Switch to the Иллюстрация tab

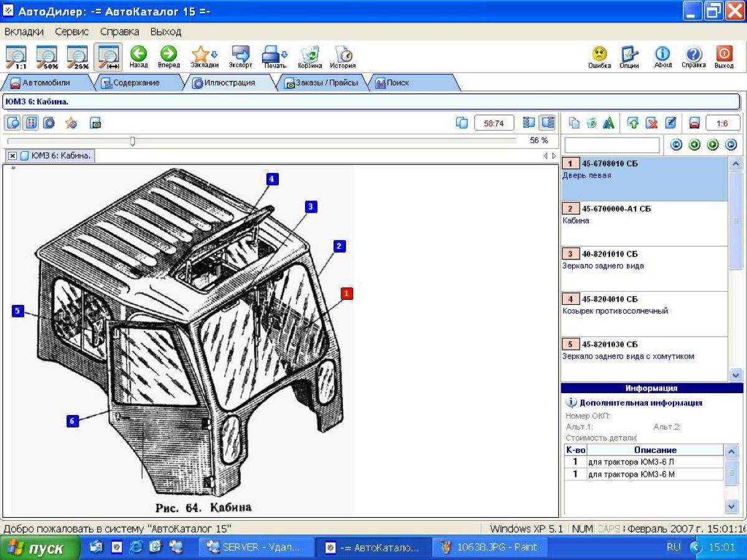point(229,83)
